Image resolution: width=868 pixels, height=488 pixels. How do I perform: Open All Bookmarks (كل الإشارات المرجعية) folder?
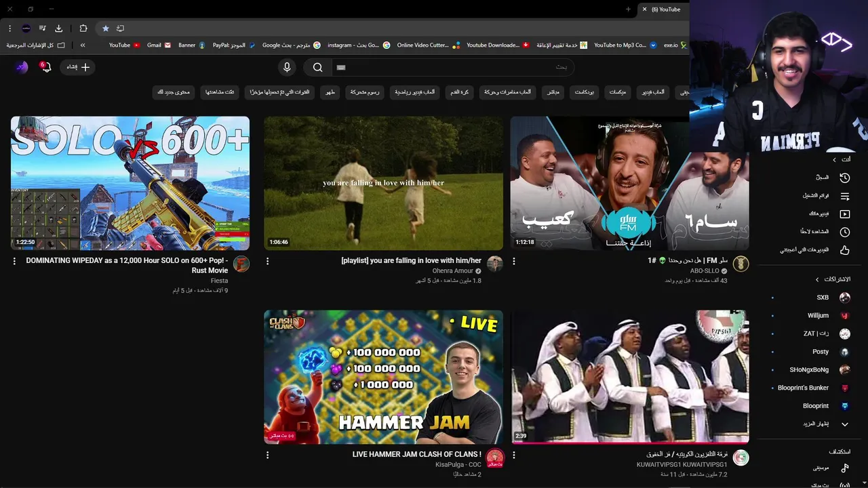tap(35, 45)
